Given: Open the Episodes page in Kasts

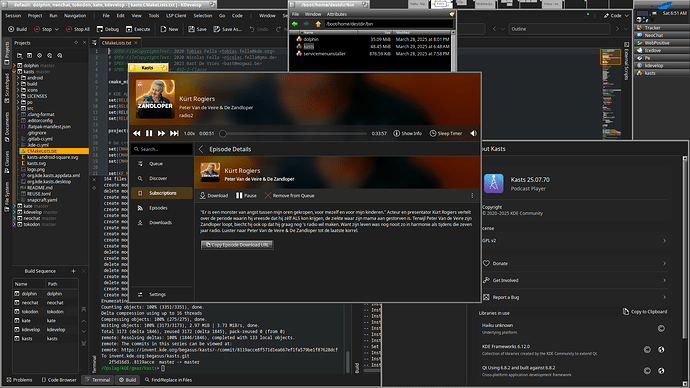Looking at the screenshot, I should click(x=161, y=208).
